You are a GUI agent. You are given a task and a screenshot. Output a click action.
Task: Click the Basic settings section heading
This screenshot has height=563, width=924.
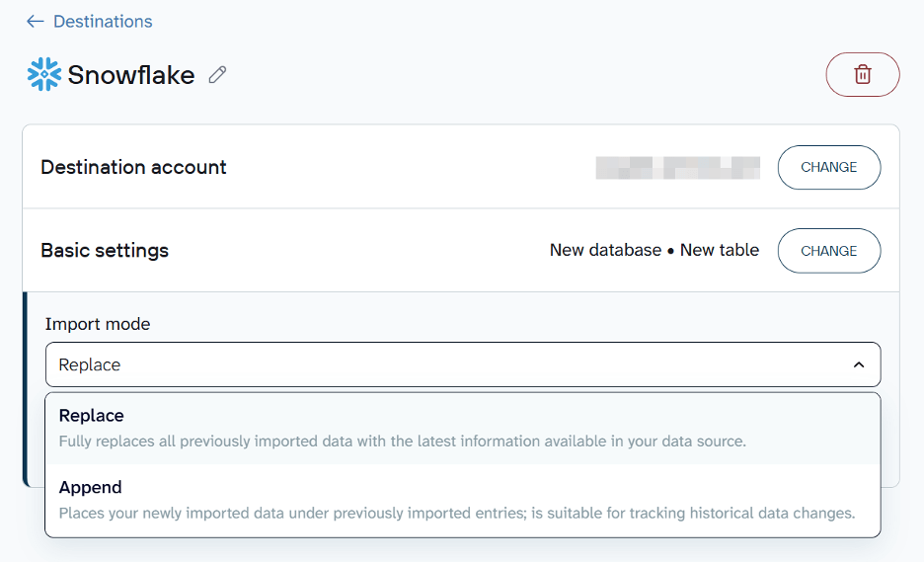pos(105,250)
